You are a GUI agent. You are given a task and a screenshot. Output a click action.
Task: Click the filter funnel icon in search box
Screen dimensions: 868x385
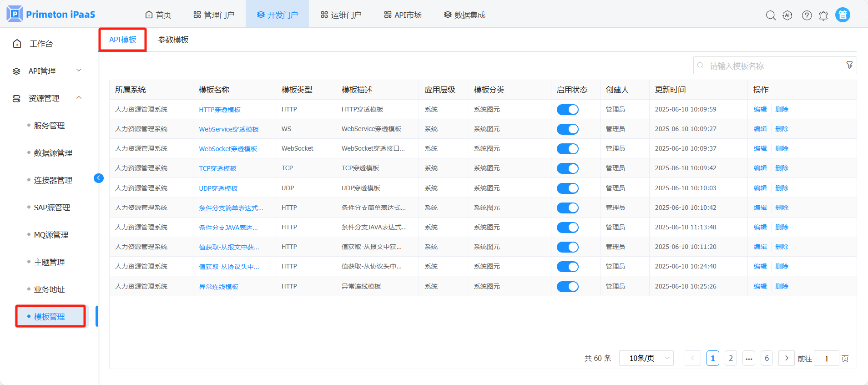click(x=849, y=65)
